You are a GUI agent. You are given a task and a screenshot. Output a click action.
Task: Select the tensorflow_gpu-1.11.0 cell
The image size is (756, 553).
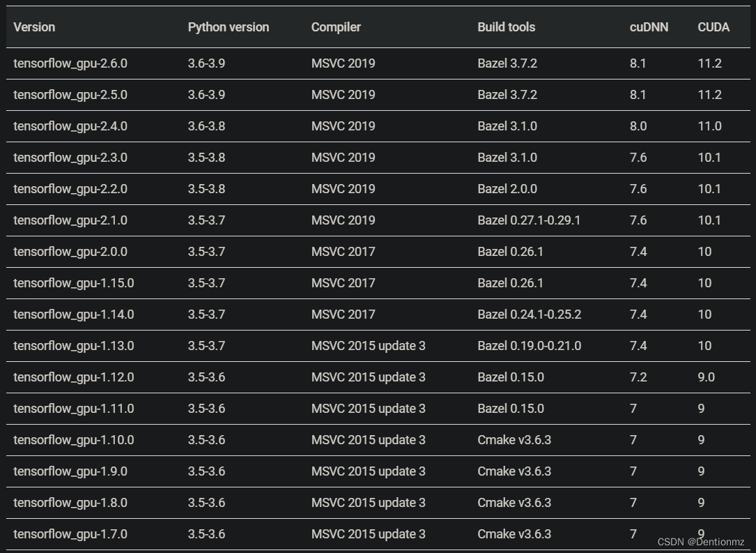(74, 409)
